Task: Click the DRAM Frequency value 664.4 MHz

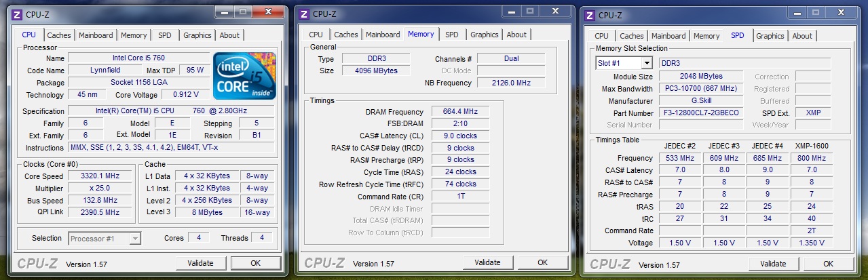Action: coord(460,112)
